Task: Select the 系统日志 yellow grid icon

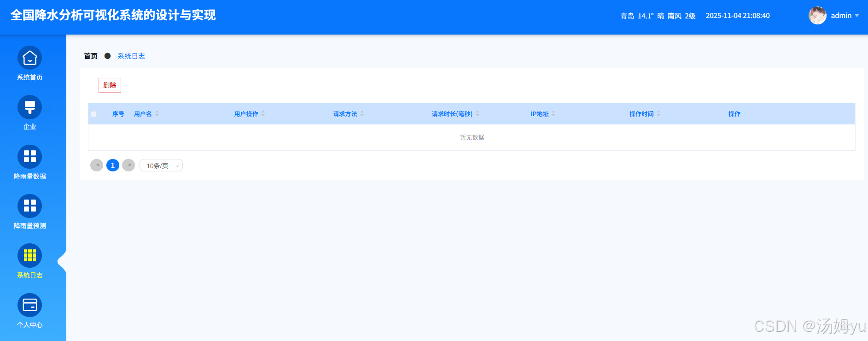Action: 29,256
